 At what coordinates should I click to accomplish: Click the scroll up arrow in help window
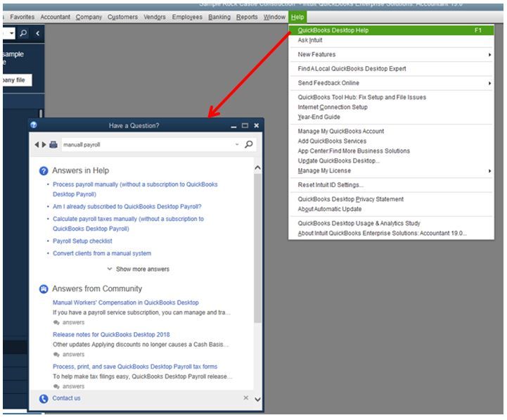pos(257,167)
